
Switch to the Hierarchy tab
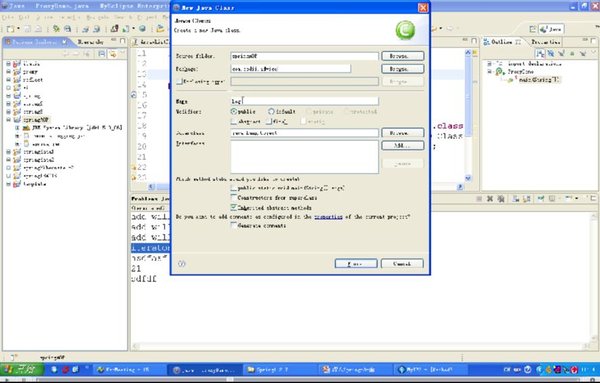[90, 42]
